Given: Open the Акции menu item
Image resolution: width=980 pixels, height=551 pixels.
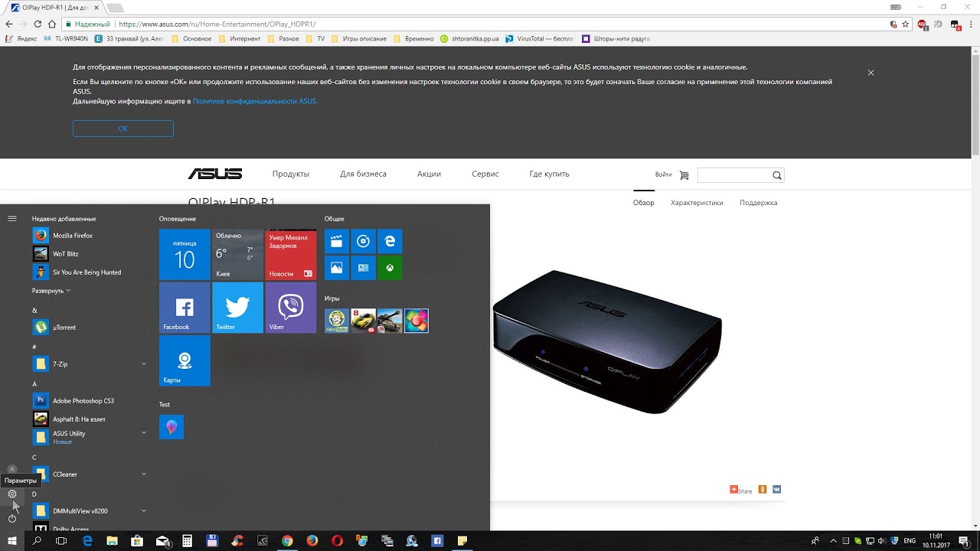Looking at the screenshot, I should coord(429,174).
